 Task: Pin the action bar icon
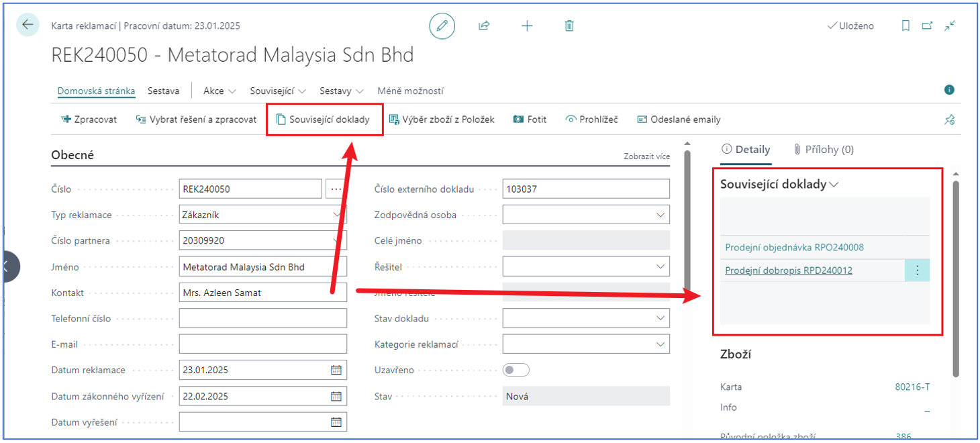949,119
